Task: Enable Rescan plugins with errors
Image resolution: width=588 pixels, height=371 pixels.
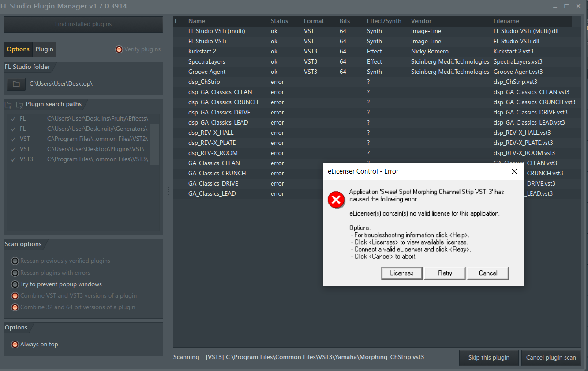Action: [15, 273]
